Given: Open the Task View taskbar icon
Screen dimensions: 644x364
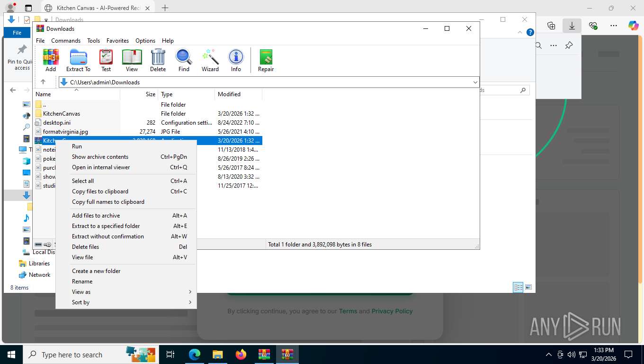Looking at the screenshot, I should [x=170, y=355].
